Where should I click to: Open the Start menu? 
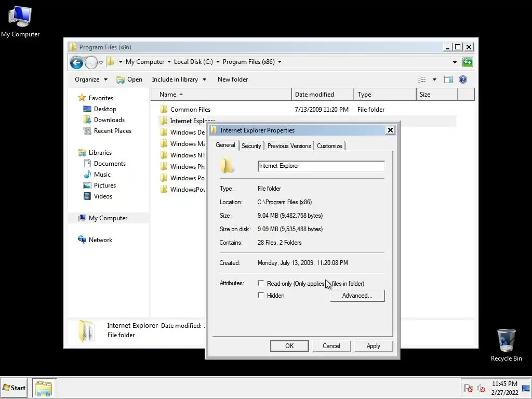(14, 388)
